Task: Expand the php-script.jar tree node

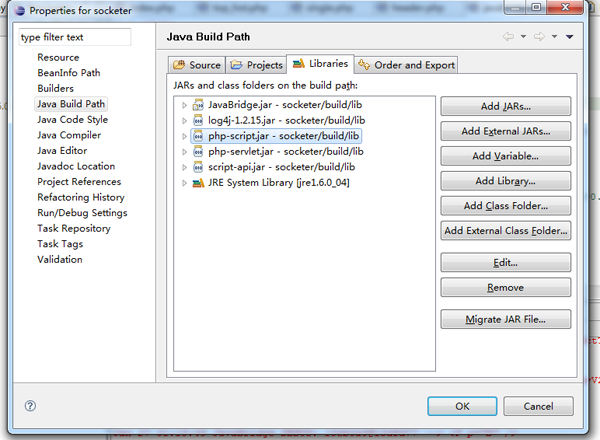Action: [185, 136]
